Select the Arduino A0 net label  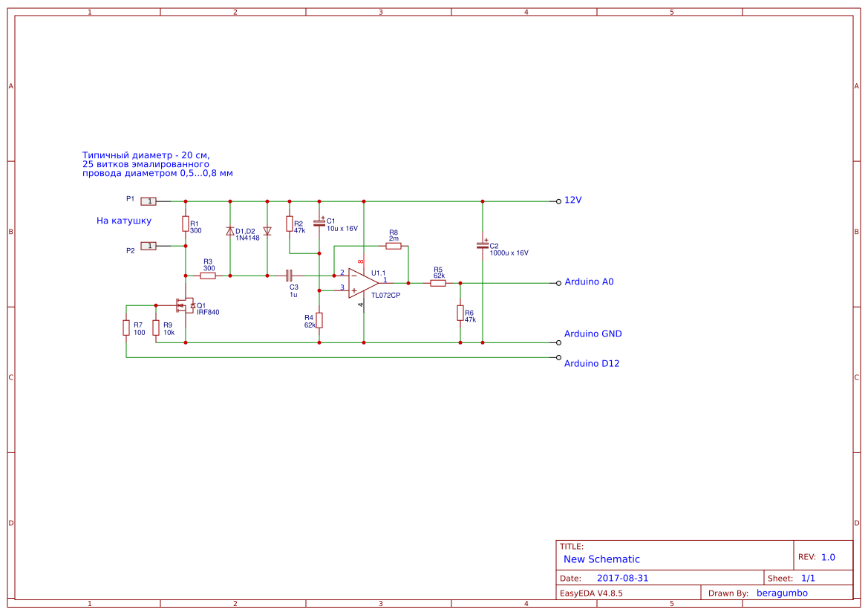pos(590,282)
